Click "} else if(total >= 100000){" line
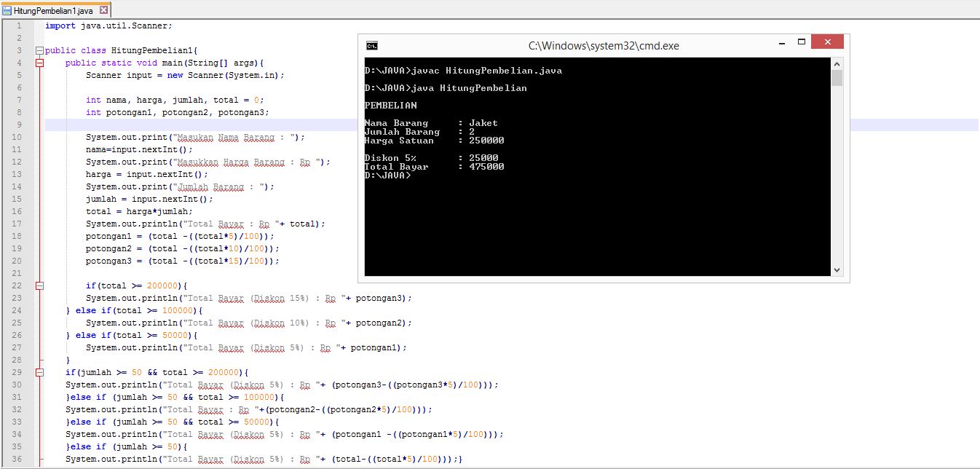 click(x=134, y=311)
